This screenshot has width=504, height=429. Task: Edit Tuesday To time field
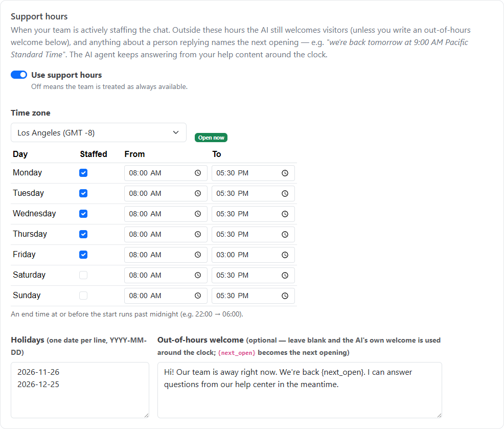254,193
